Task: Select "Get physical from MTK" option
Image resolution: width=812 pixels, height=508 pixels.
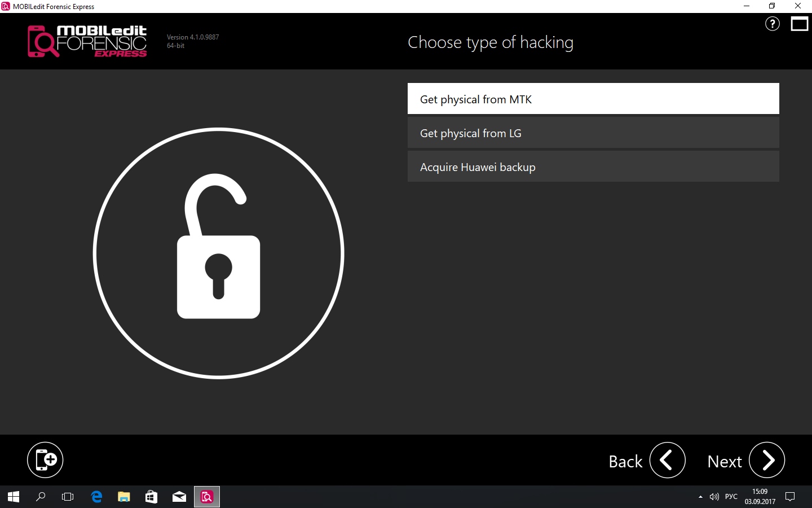Action: click(x=593, y=99)
